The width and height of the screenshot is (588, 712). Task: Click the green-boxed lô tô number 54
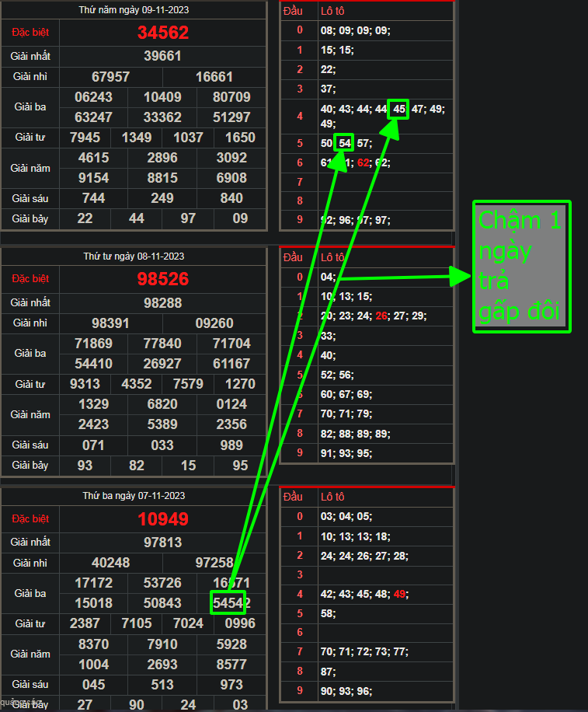[344, 143]
